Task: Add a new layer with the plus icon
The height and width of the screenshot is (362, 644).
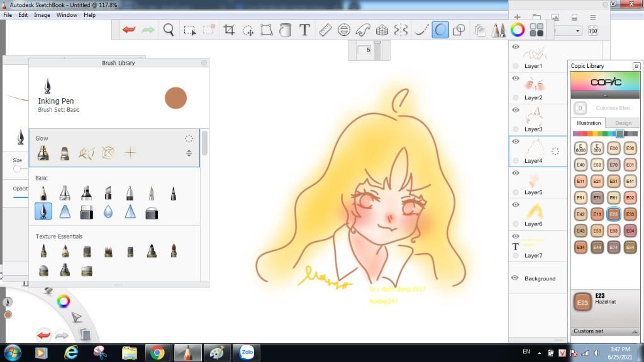Action: coord(518,17)
